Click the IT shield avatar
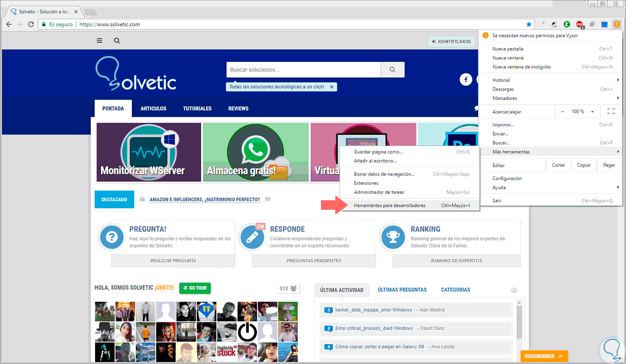This screenshot has width=626, height=364. pos(206,311)
